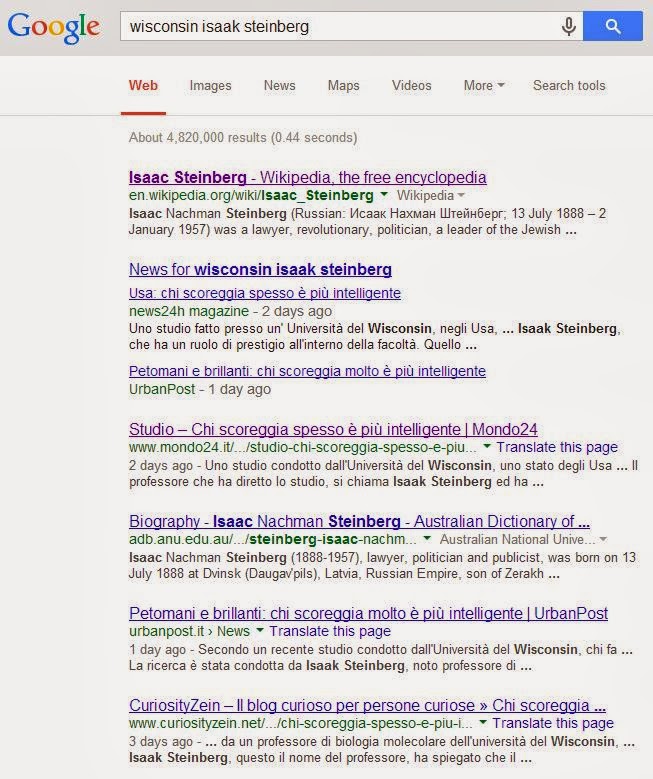Open Australian Dictionary Biography result
Viewport: 653px width, 779px height.
tap(359, 521)
